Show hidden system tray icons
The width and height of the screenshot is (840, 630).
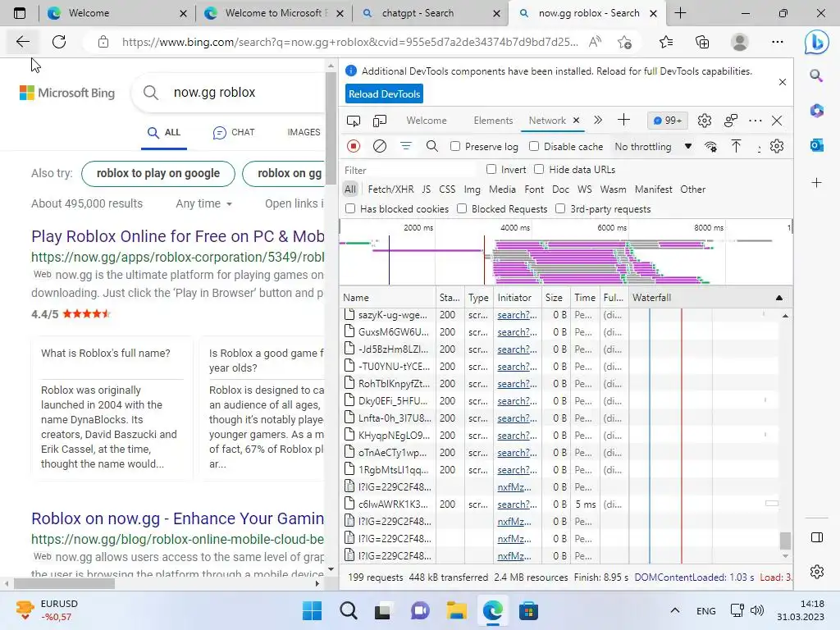675,610
